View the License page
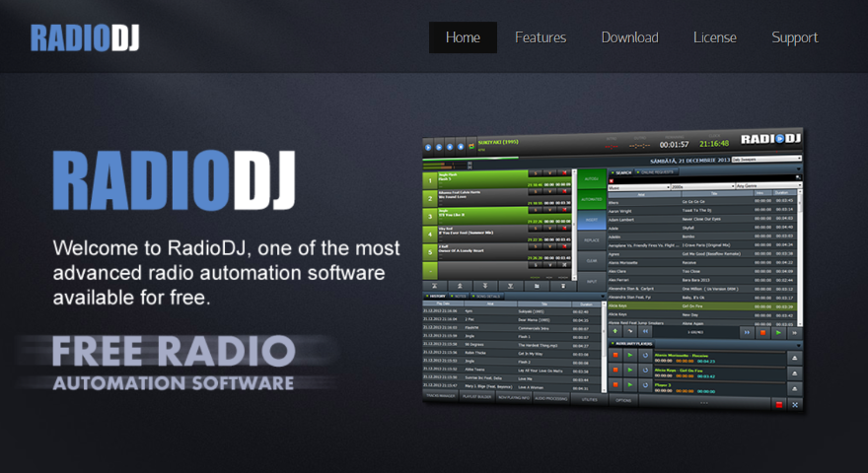 pos(715,37)
